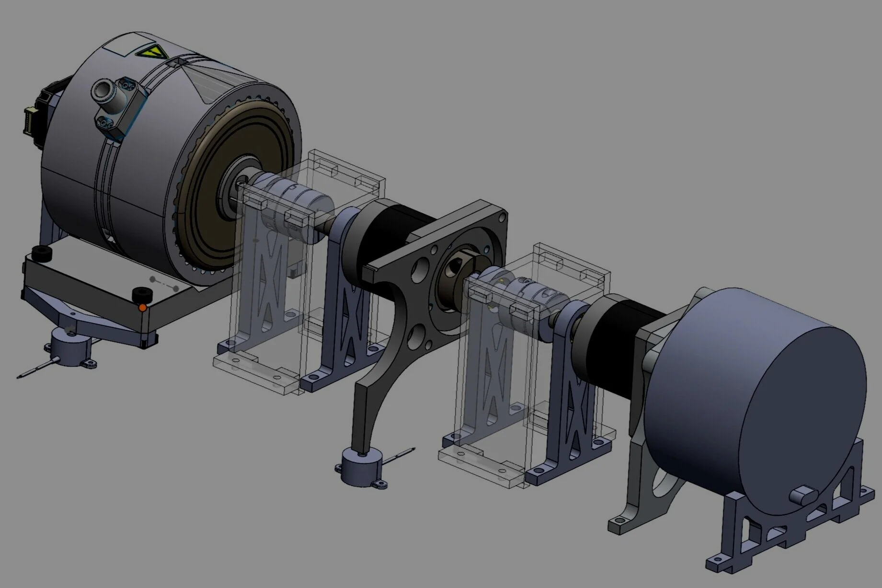
Task: Select the yellow high-voltage warning label on the motor
Action: click(154, 51)
